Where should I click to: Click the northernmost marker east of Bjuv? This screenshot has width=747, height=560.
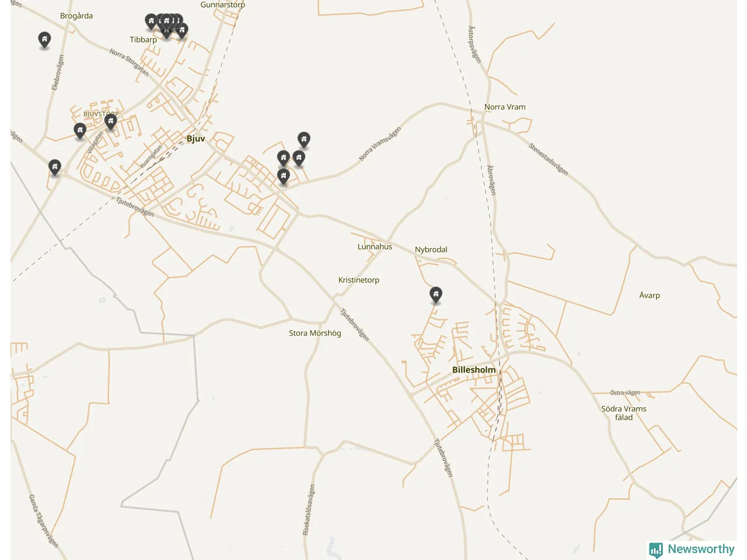pos(304,140)
